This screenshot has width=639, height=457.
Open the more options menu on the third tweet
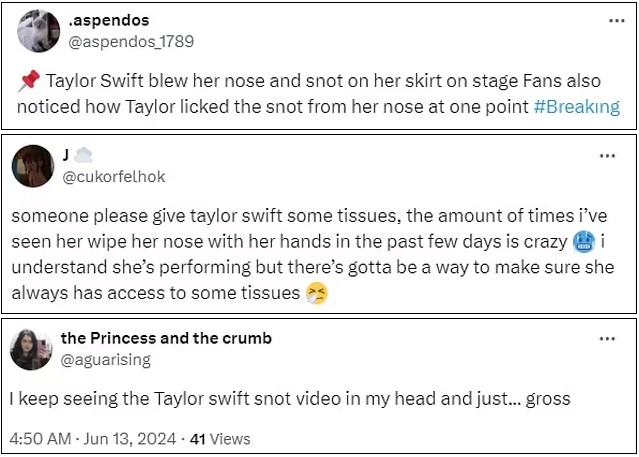(x=607, y=339)
